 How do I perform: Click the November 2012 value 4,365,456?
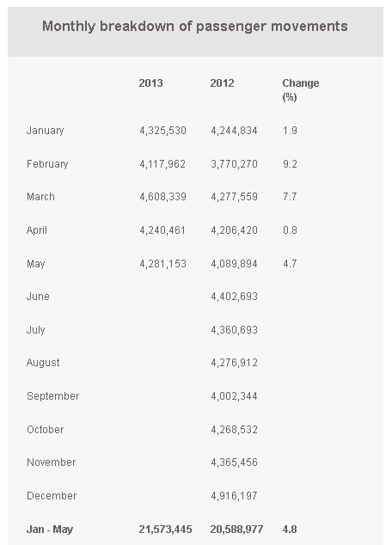[234, 462]
